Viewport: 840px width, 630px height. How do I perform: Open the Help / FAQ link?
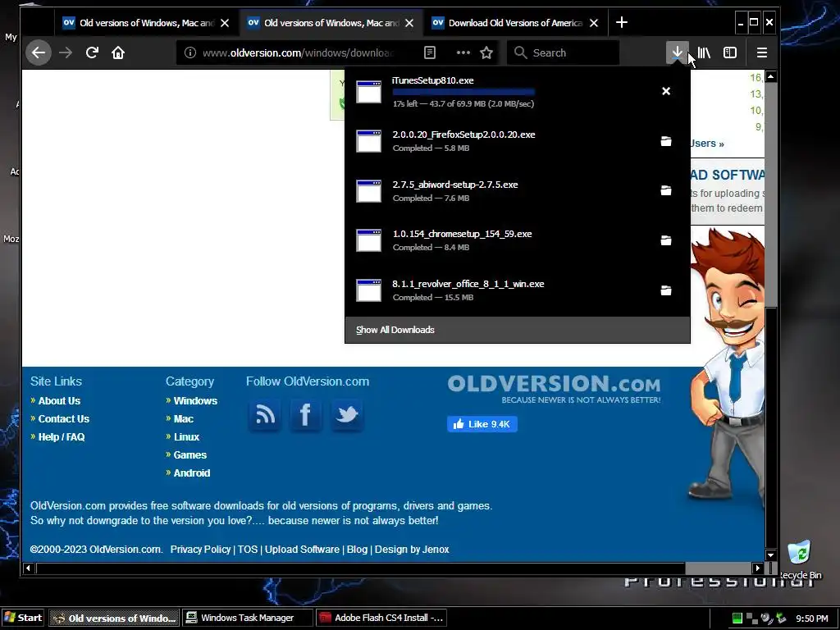pos(62,437)
